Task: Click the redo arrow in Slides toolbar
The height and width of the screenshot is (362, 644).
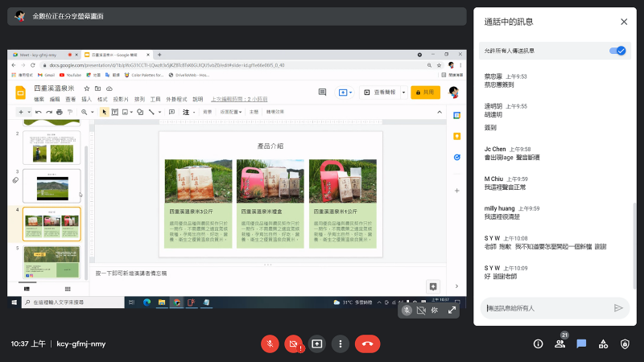Action: 49,112
